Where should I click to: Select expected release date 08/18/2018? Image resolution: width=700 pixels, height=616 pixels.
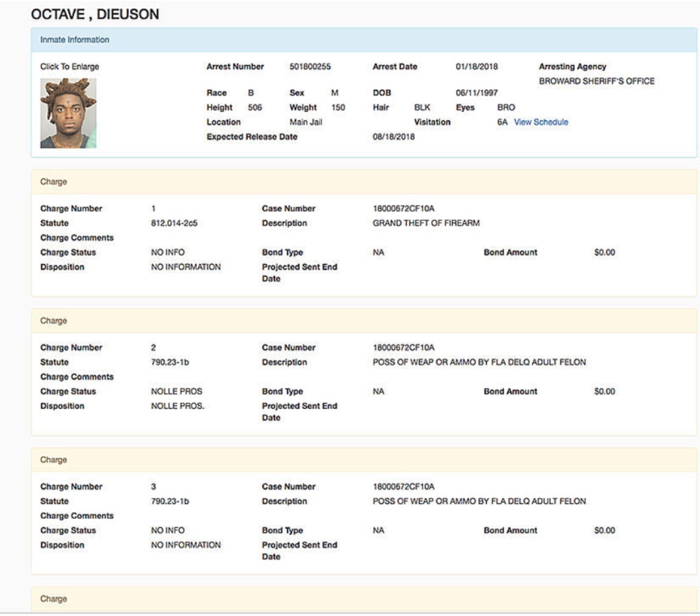(393, 137)
